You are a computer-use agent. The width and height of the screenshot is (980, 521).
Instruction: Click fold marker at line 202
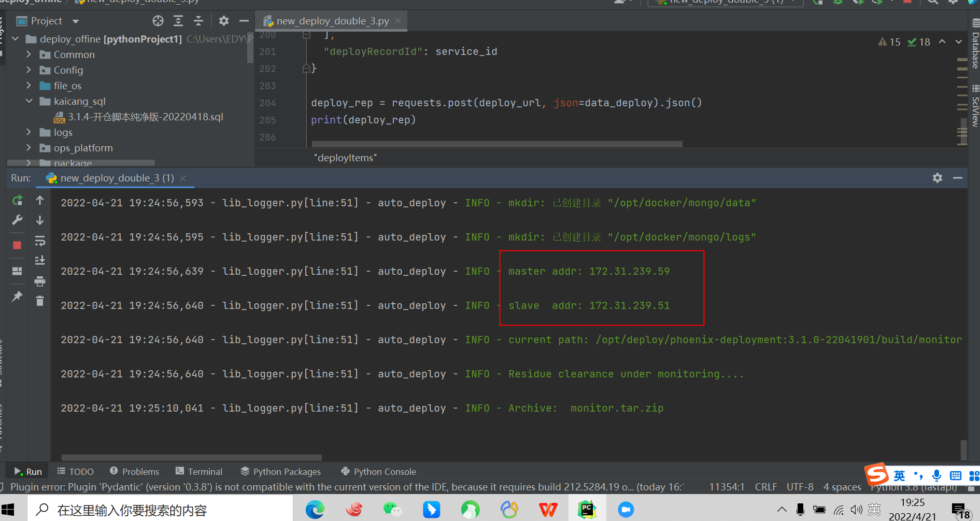(x=306, y=68)
